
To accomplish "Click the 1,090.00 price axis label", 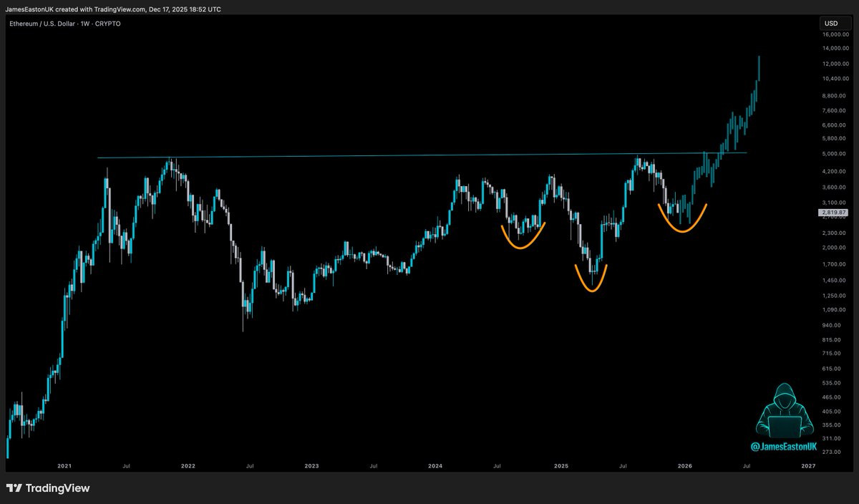I will [835, 309].
